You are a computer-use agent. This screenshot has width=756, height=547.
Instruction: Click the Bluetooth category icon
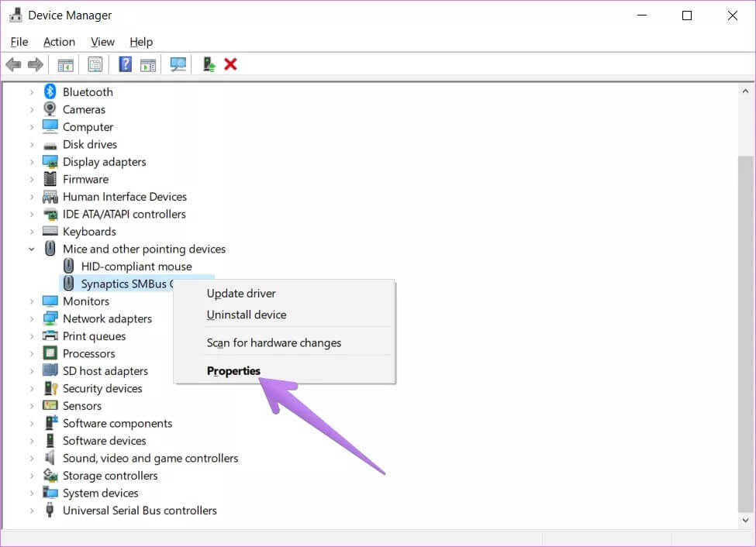pyautogui.click(x=50, y=91)
